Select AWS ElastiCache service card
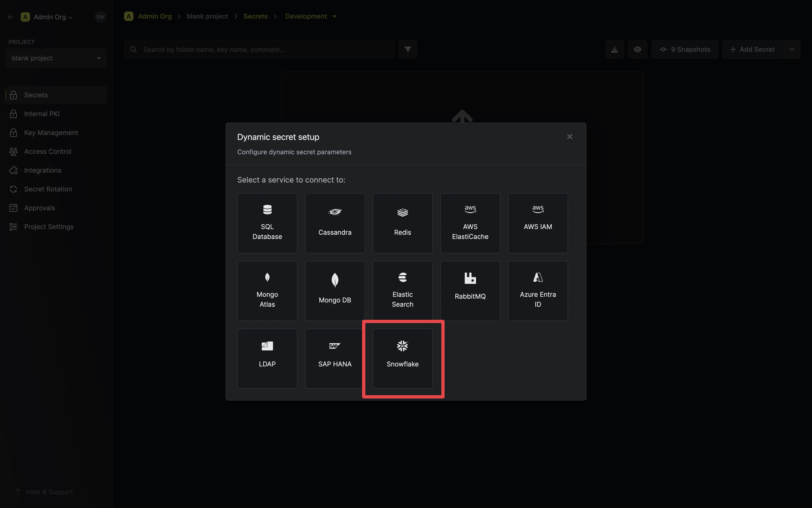The width and height of the screenshot is (812, 508). point(470,223)
